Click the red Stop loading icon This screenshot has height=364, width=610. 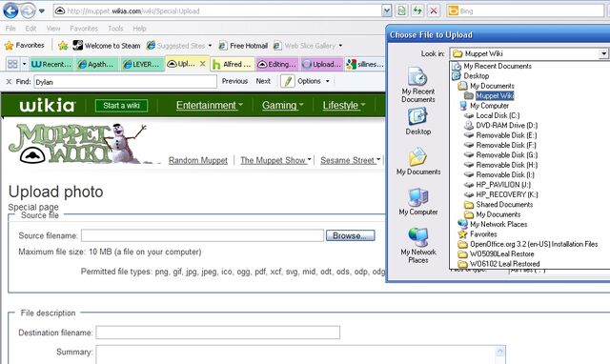[x=434, y=10]
